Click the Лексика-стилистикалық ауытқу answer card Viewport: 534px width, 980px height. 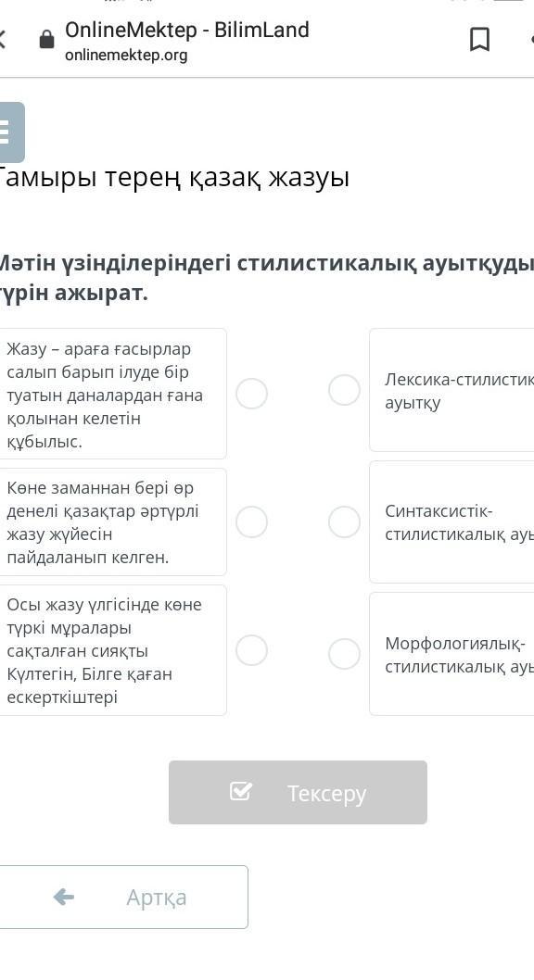[451, 390]
